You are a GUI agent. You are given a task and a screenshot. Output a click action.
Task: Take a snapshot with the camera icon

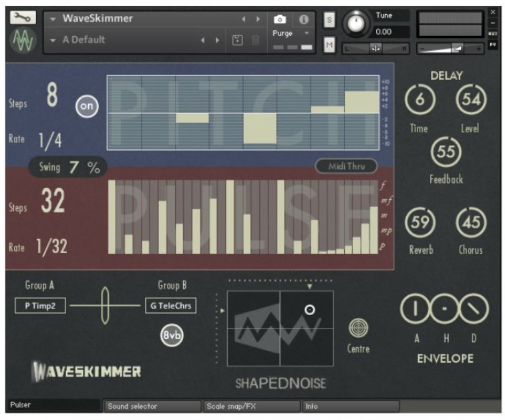tap(280, 19)
